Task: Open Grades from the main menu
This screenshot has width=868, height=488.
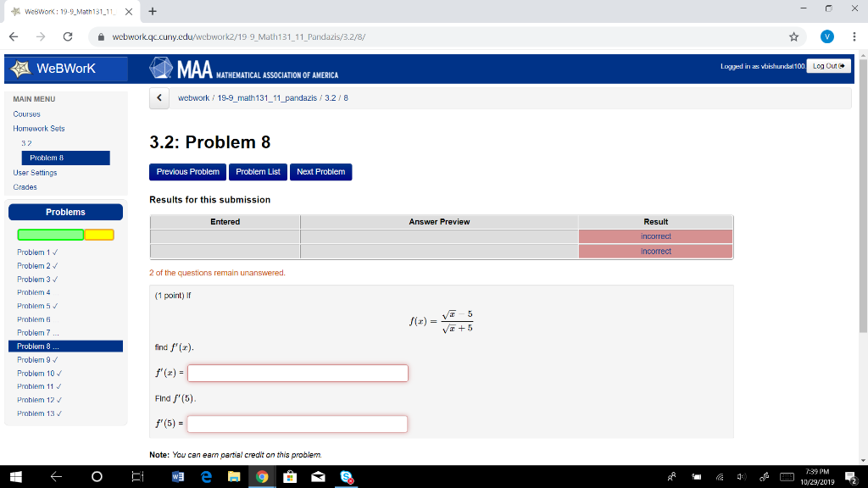Action: point(26,186)
